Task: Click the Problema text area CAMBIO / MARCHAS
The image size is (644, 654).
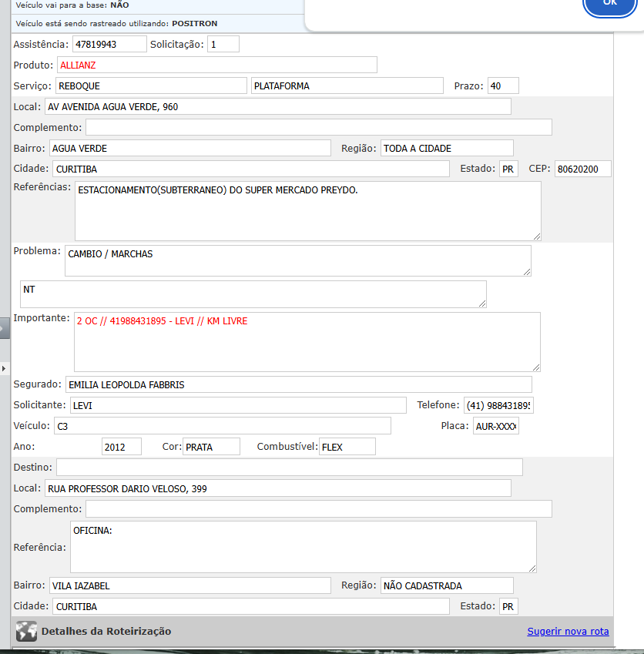Action: pyautogui.click(x=298, y=260)
